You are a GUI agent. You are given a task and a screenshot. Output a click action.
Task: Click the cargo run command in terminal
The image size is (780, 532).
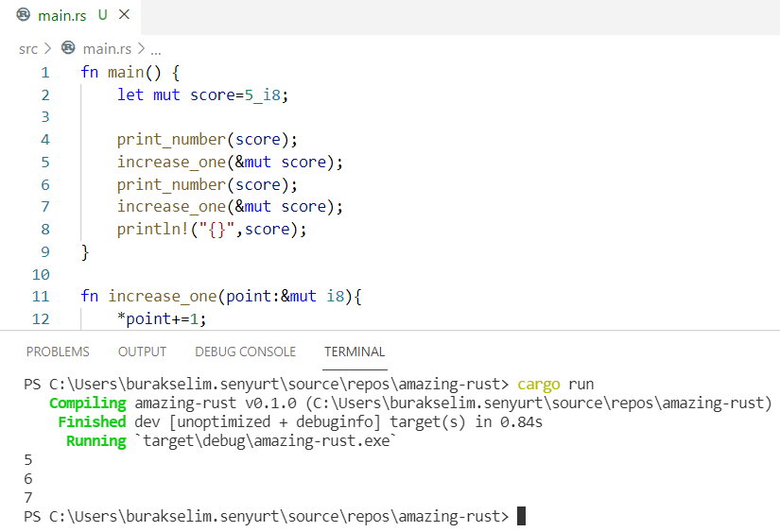point(569,385)
